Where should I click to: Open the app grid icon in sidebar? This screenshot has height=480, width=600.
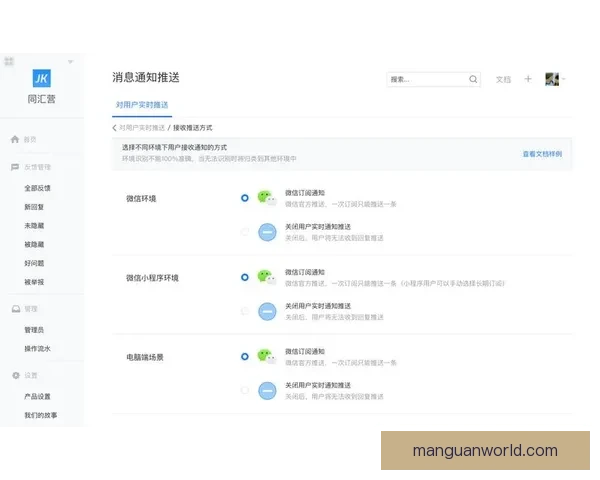tap(9, 61)
